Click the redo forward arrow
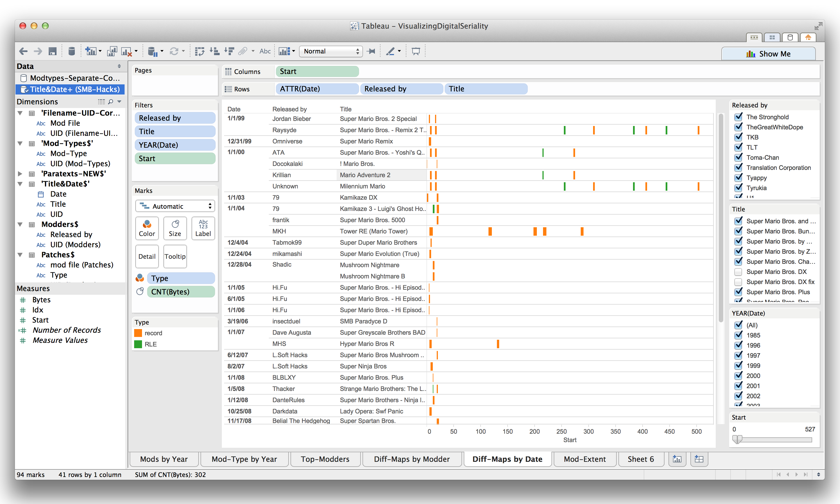Screen dimensions: 840x504 (38, 51)
